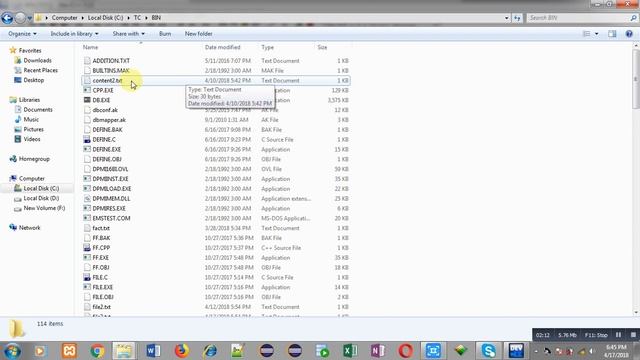Open Videos library in sidebar
The height and width of the screenshot is (360, 640).
[x=32, y=139]
